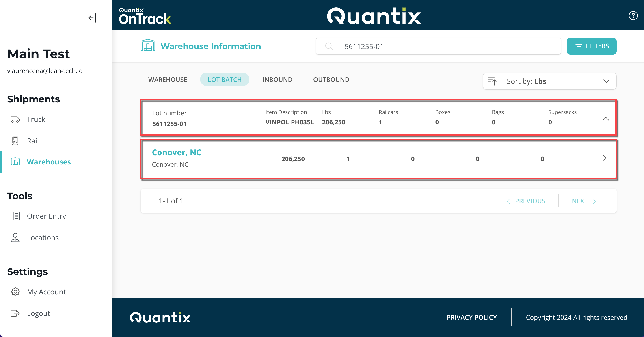
Task: Collapse the sidebar with the arrow icon
Action: (x=92, y=18)
